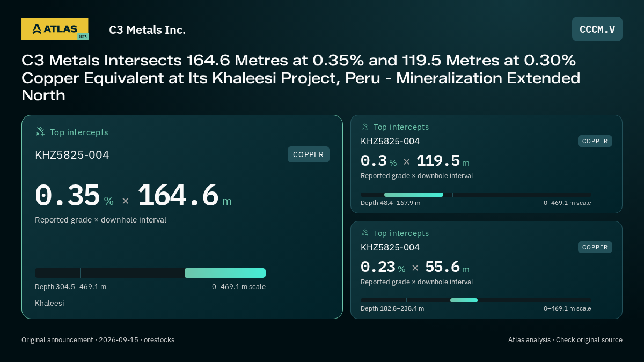The height and width of the screenshot is (362, 644).
Task: Click the COPPER tag on the 0.23% card
Action: [x=595, y=247]
